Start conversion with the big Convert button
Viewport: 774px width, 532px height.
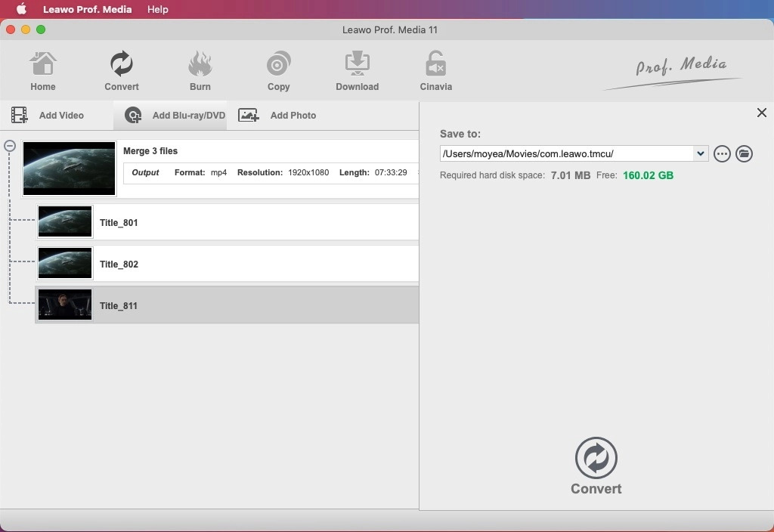[x=596, y=466]
